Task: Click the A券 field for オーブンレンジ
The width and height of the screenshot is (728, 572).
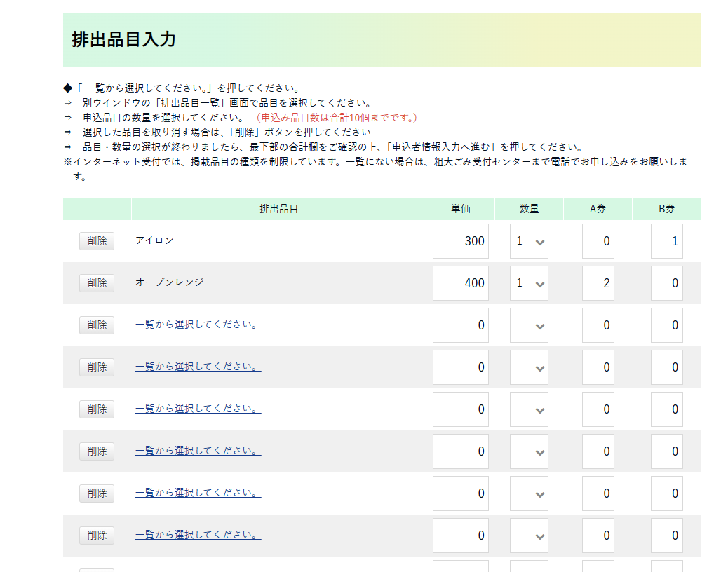Action: (598, 283)
